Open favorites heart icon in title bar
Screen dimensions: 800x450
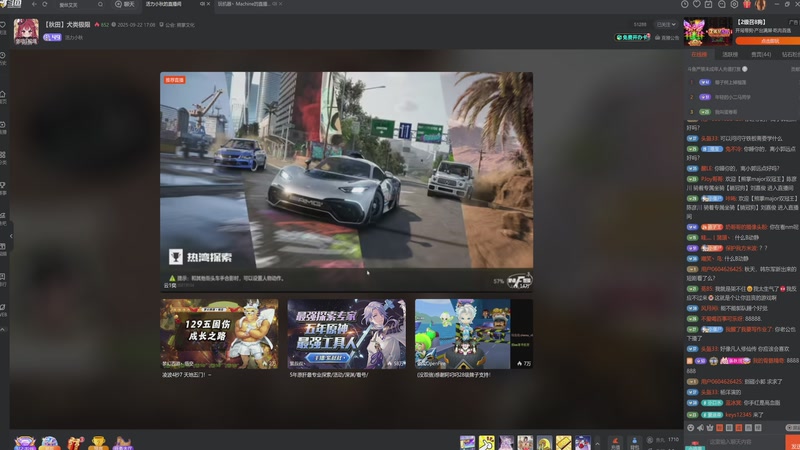697,4
